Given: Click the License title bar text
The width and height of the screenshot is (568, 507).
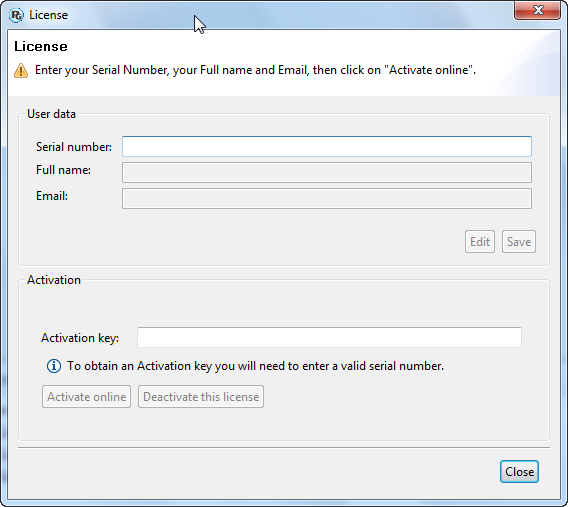Looking at the screenshot, I should [x=49, y=15].
